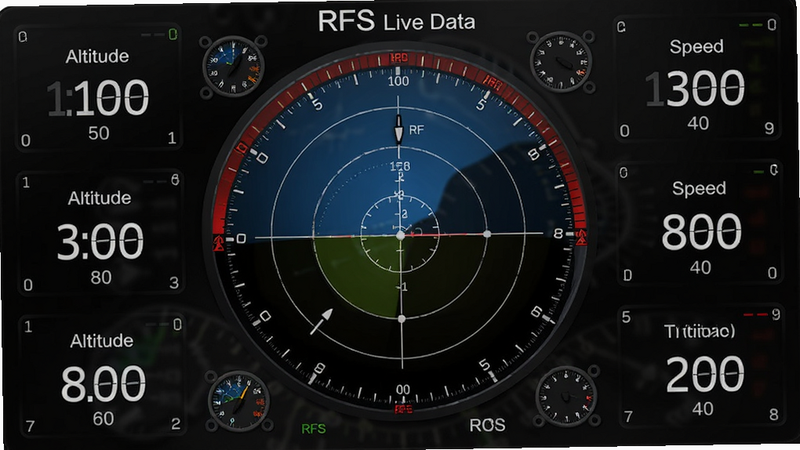The image size is (800, 450).
Task: Select the Altitude 8.00 readout
Action: 103,384
